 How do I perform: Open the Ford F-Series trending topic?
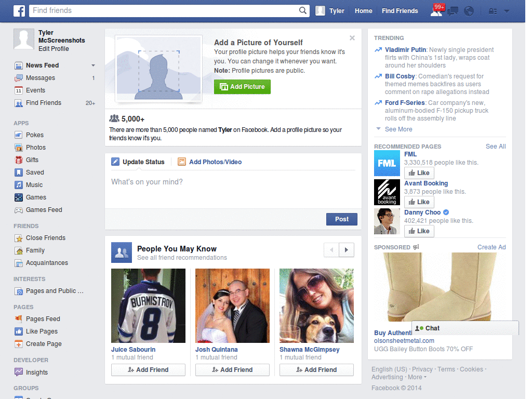(x=405, y=103)
